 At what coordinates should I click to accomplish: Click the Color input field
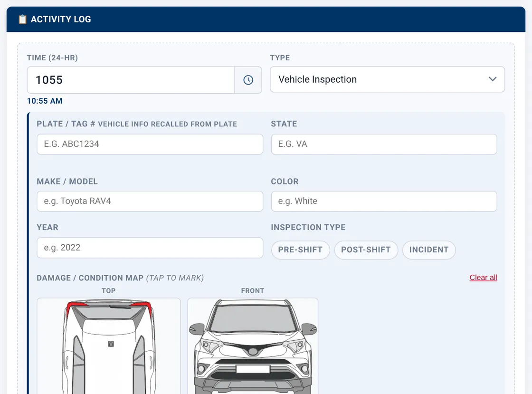[x=384, y=201]
